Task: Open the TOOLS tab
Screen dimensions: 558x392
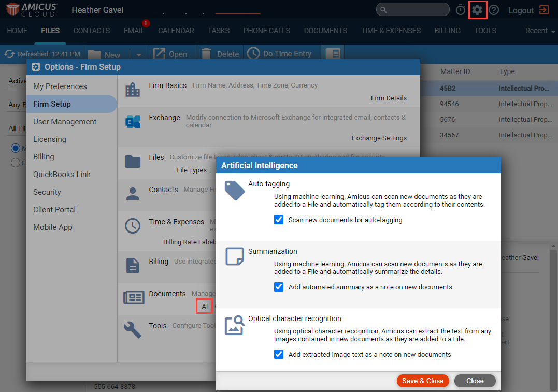Action: coord(485,31)
